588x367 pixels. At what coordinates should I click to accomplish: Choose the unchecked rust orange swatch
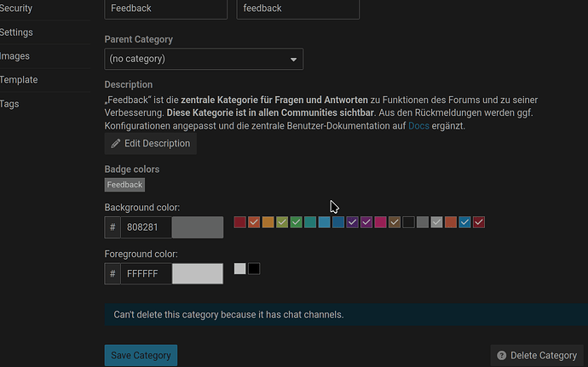(x=451, y=222)
